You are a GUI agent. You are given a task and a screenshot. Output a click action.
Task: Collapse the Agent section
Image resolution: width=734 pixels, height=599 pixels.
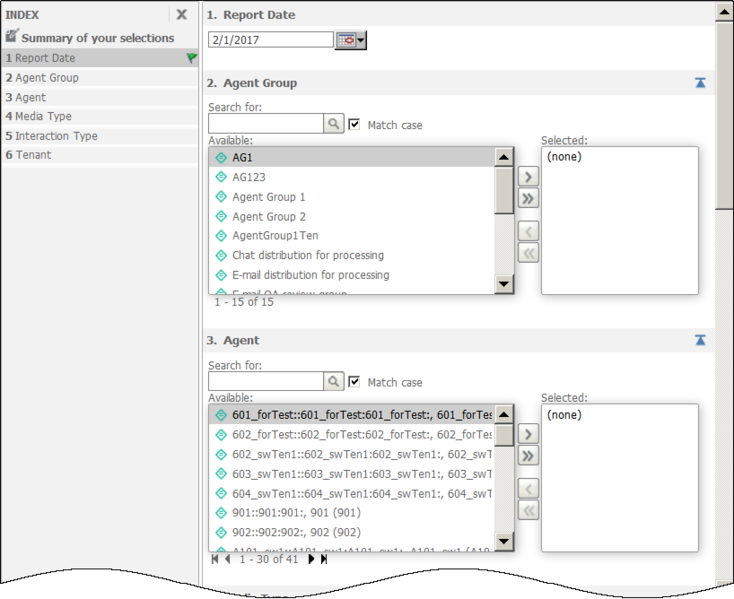(x=700, y=340)
